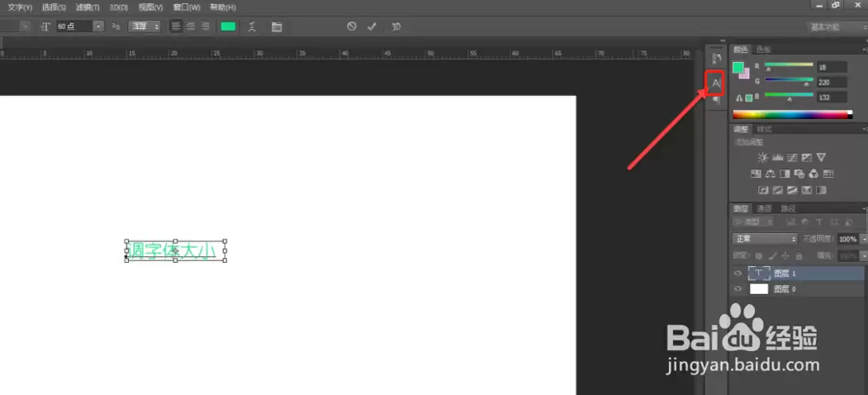This screenshot has height=395, width=868.
Task: Click the create warped text icon
Action: coord(252,26)
